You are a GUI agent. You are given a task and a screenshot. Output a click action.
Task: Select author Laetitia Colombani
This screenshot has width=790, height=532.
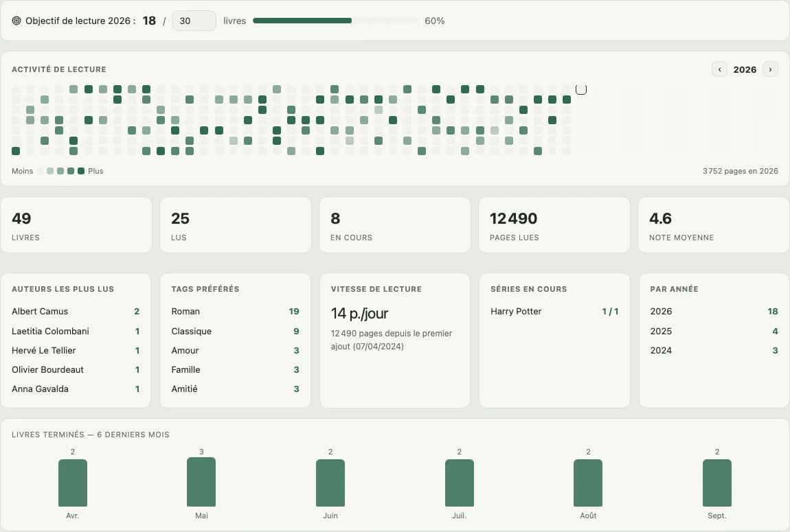tap(76, 331)
